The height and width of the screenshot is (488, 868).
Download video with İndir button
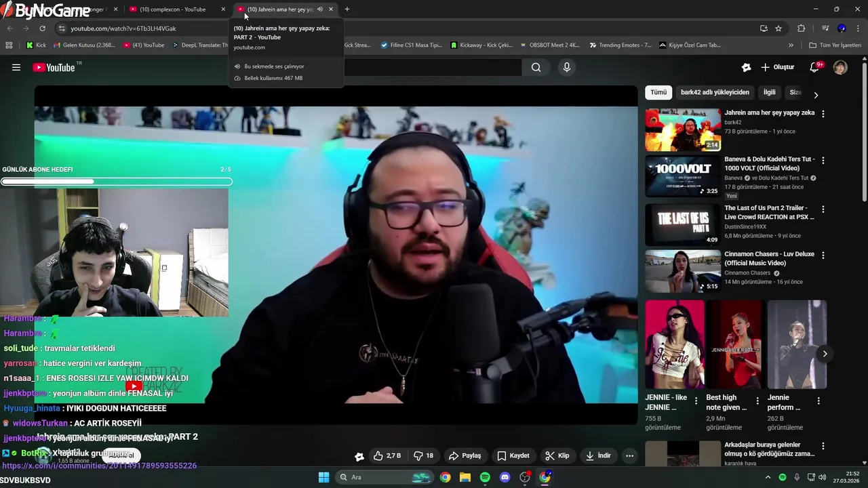click(598, 455)
